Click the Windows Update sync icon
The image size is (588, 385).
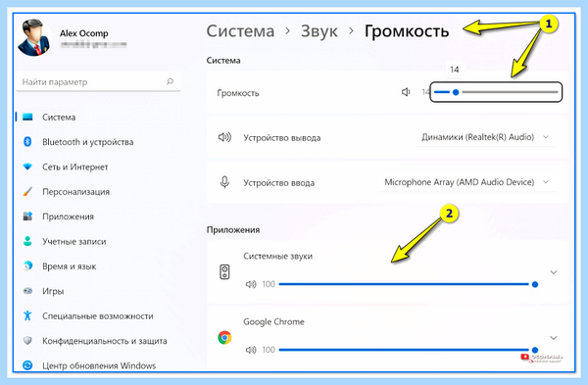pyautogui.click(x=27, y=365)
